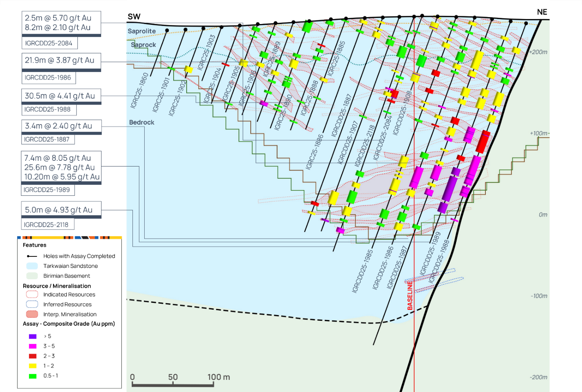Click the IGRCDD25-1989 label box

(x=47, y=190)
